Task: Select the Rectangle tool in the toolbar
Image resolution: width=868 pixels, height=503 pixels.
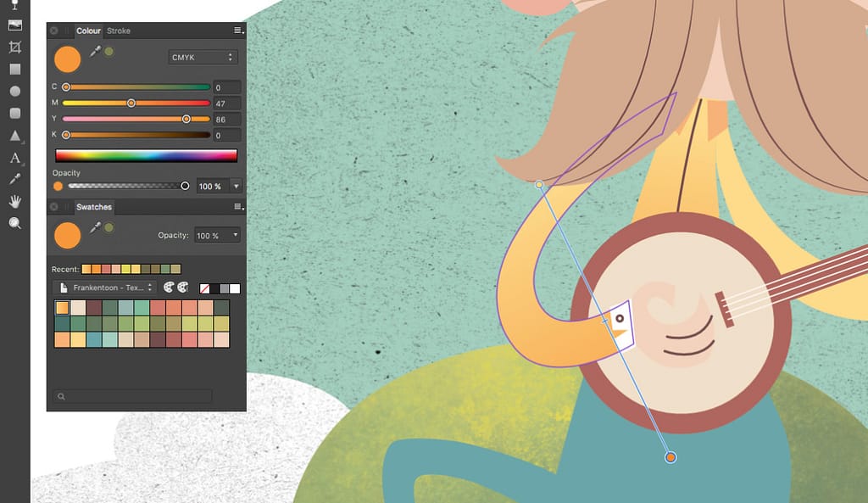Action: pyautogui.click(x=14, y=68)
